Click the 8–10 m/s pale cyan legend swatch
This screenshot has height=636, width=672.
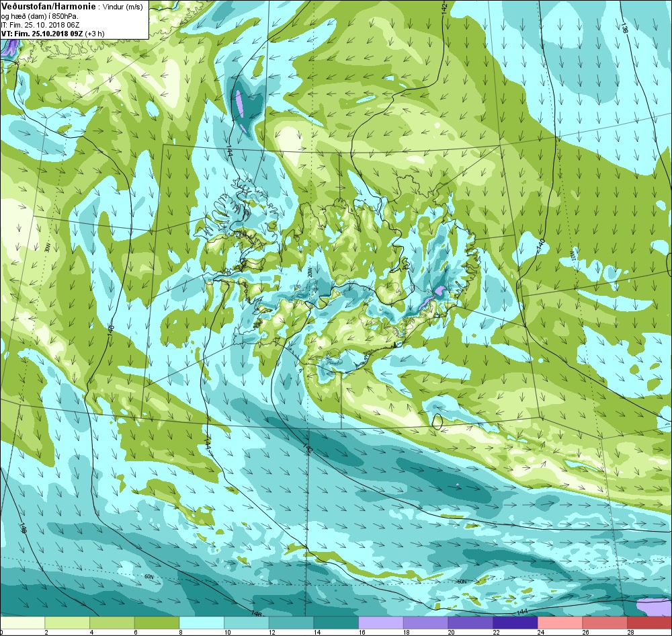(202, 623)
